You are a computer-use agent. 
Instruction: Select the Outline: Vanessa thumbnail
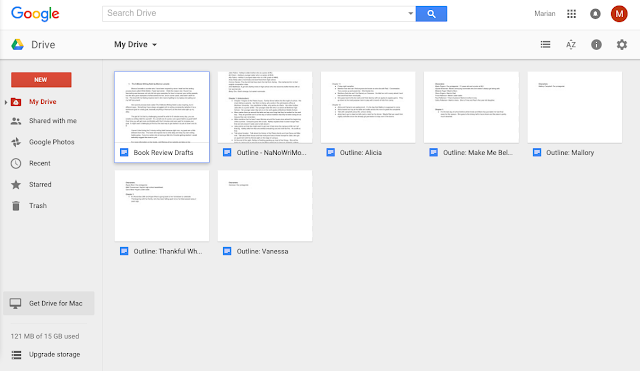pos(265,206)
